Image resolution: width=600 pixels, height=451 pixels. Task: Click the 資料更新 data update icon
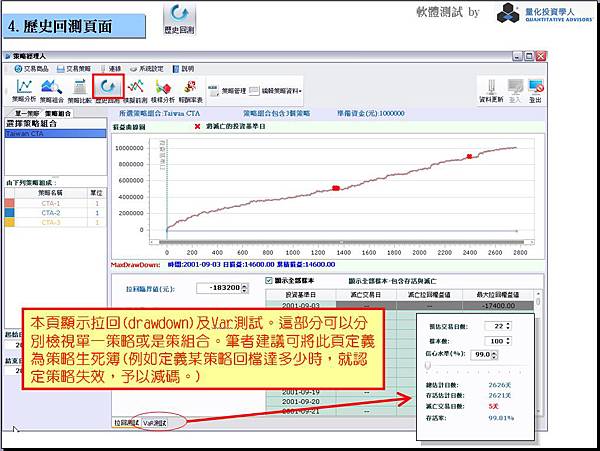[491, 91]
